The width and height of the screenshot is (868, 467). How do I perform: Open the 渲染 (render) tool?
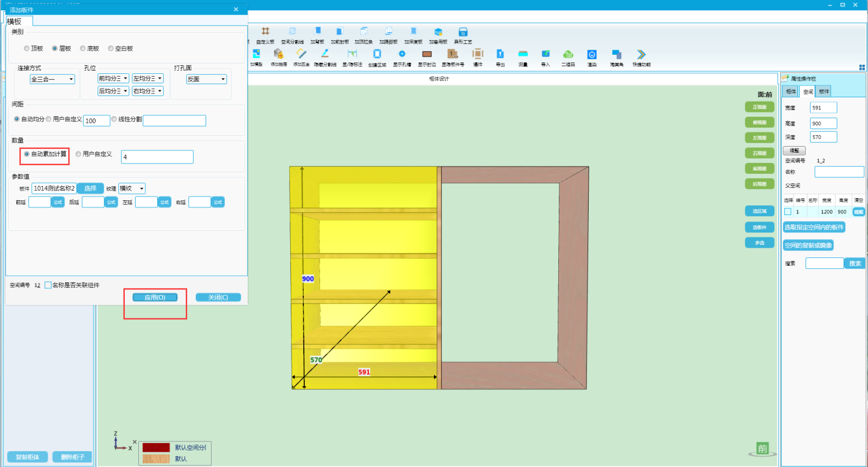coord(592,55)
